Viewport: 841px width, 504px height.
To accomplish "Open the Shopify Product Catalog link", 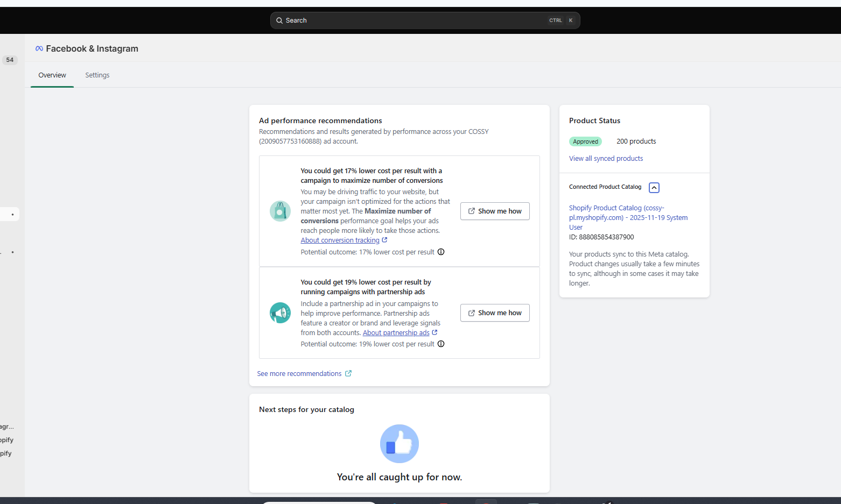I will [x=628, y=217].
